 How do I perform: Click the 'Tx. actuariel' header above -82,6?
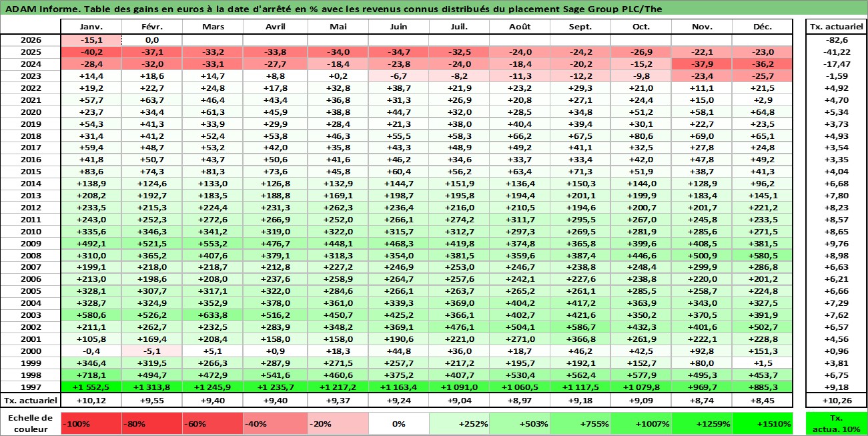coord(837,27)
